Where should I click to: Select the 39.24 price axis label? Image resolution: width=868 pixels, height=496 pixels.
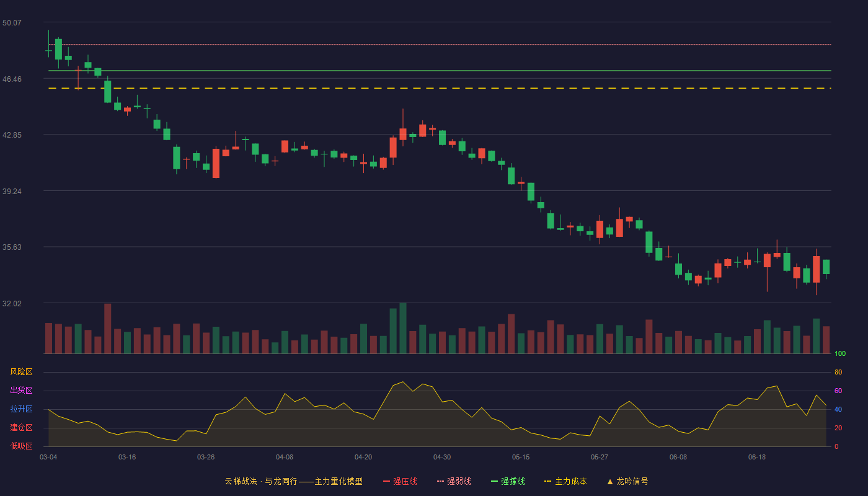12,192
